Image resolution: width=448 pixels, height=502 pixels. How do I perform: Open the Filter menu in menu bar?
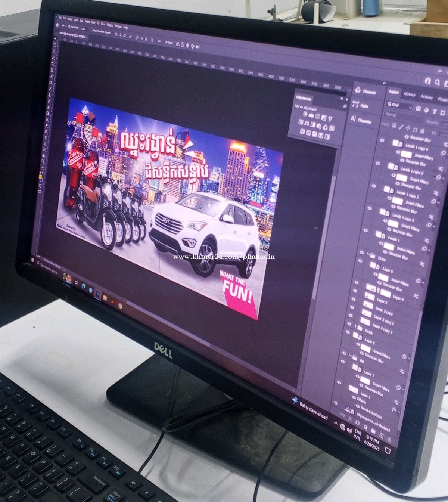[x=93, y=22]
